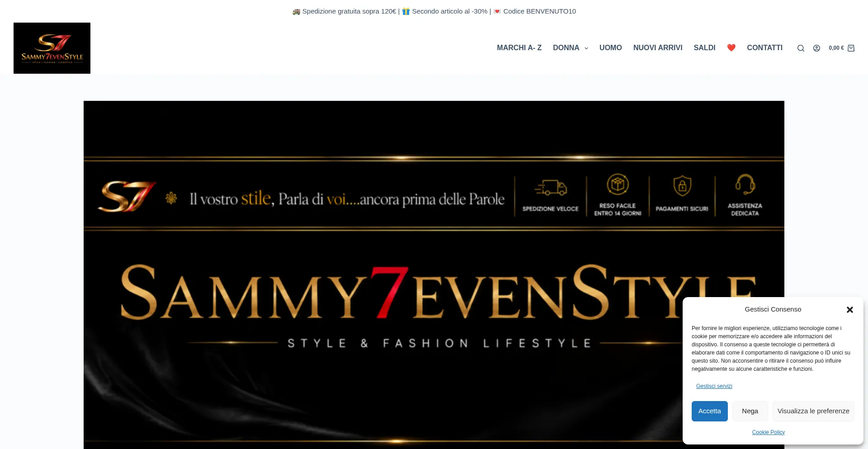The width and height of the screenshot is (868, 449).
Task: Open the SALDI page
Action: point(704,48)
